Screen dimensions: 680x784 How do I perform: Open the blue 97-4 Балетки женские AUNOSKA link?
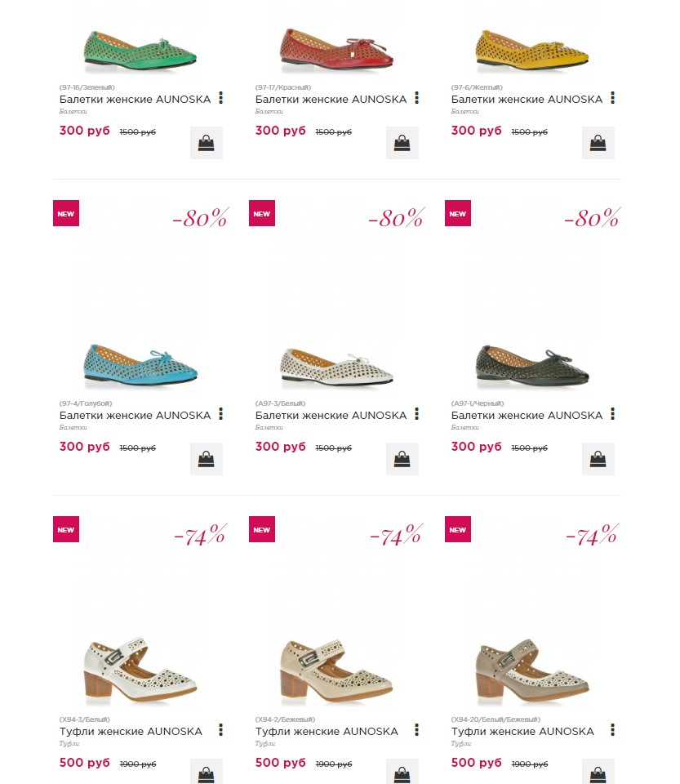[135, 415]
